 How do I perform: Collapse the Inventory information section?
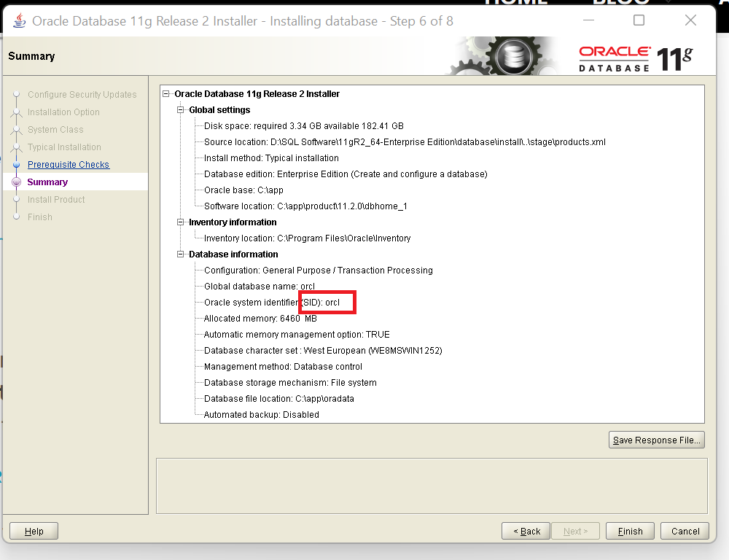180,222
